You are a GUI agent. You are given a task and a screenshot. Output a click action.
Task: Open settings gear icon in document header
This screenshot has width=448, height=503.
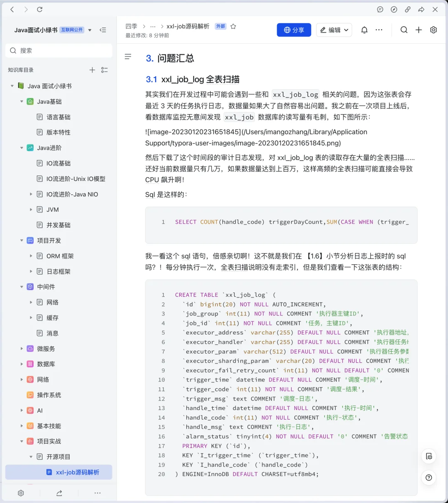(x=433, y=30)
